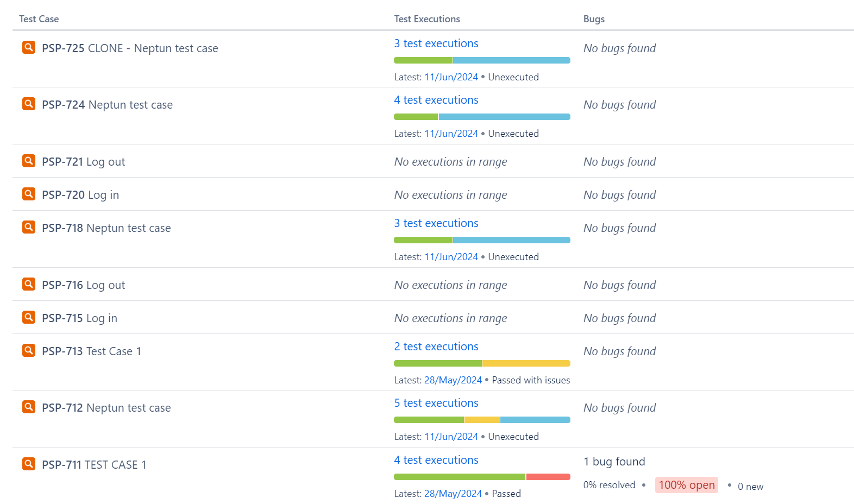
Task: Click the test case icon beside PSP-718
Action: point(29,227)
